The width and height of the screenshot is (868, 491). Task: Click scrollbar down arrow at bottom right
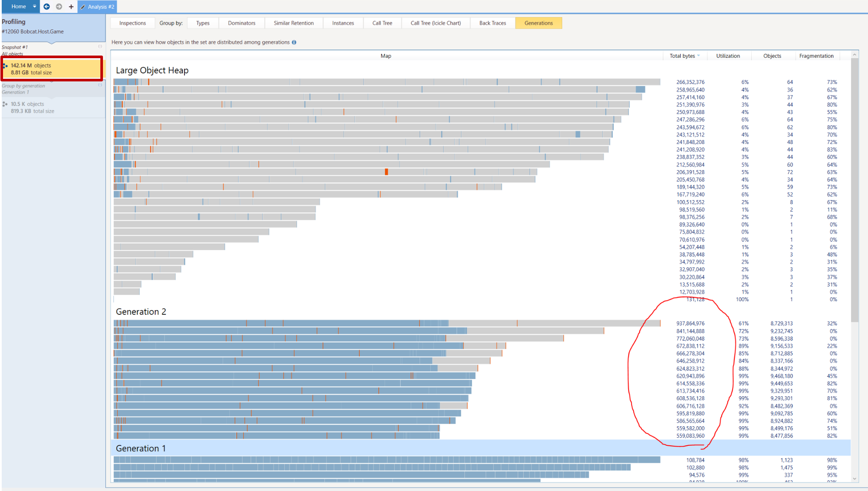[855, 479]
